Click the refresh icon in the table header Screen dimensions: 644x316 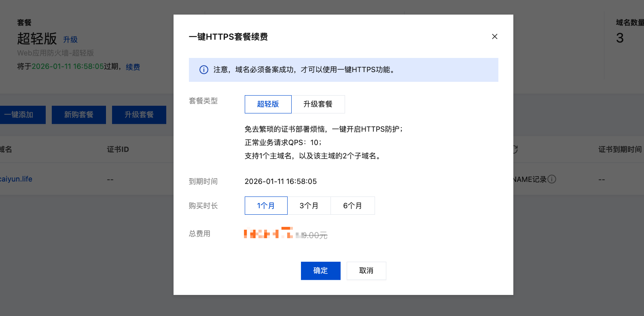click(x=515, y=149)
